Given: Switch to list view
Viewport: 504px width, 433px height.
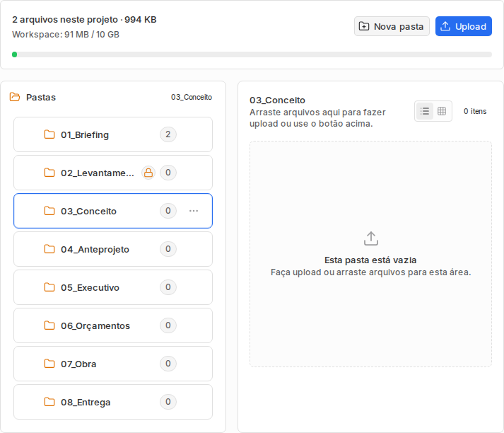Looking at the screenshot, I should (x=425, y=111).
